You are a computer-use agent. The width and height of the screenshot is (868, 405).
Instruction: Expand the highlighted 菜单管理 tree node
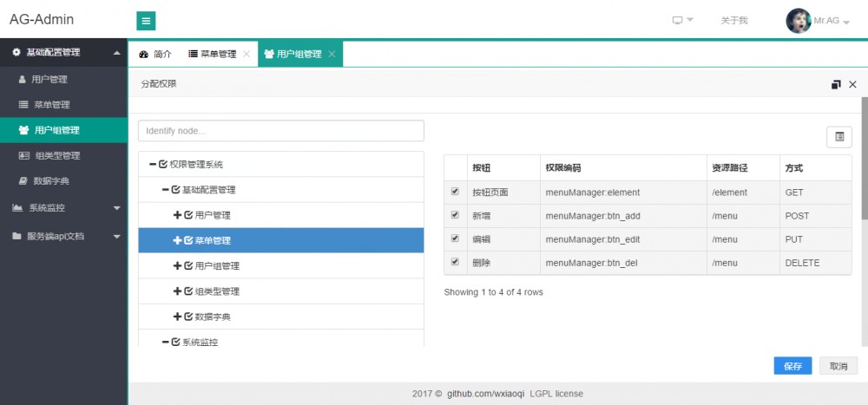click(178, 241)
